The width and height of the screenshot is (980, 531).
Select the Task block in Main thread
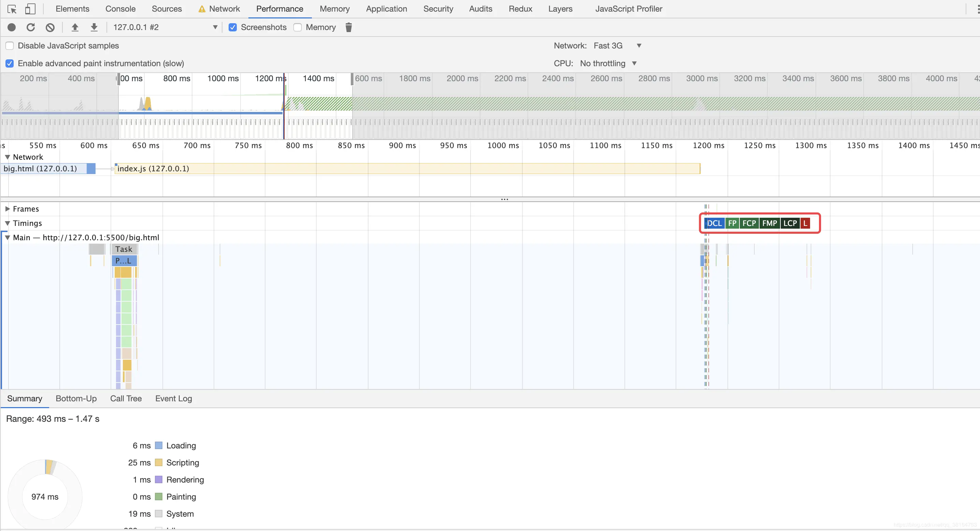pos(124,249)
